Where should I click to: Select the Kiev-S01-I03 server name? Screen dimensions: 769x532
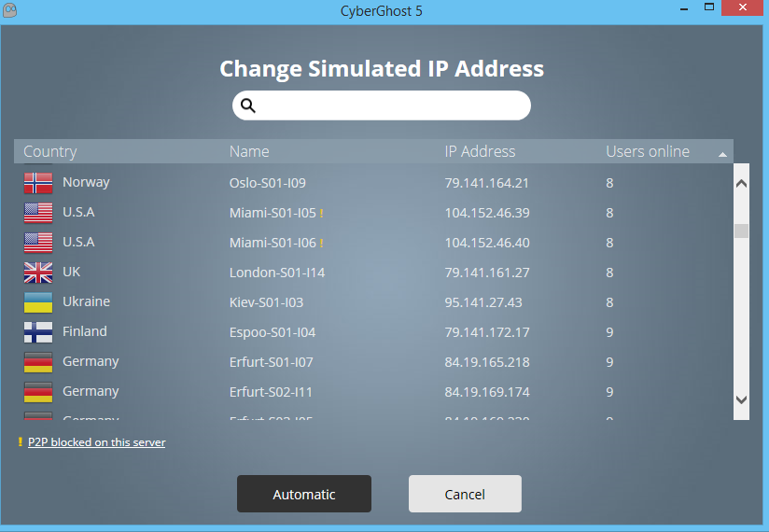(266, 303)
